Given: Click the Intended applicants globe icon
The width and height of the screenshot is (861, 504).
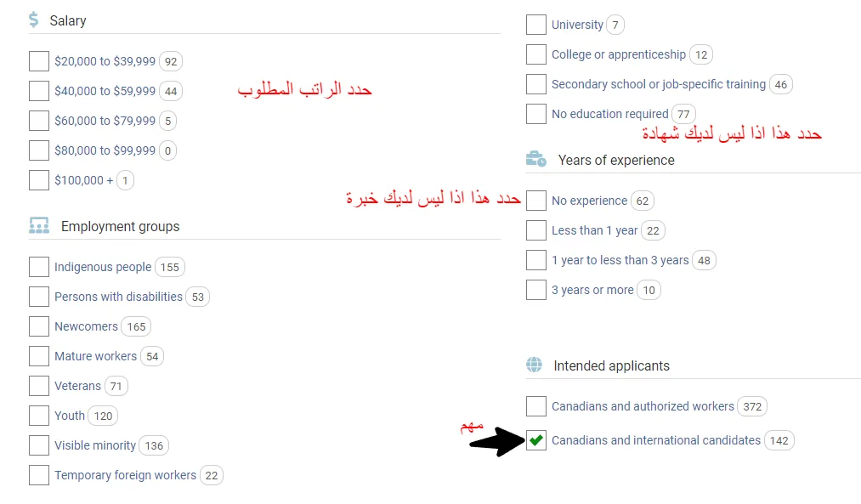Looking at the screenshot, I should (535, 365).
